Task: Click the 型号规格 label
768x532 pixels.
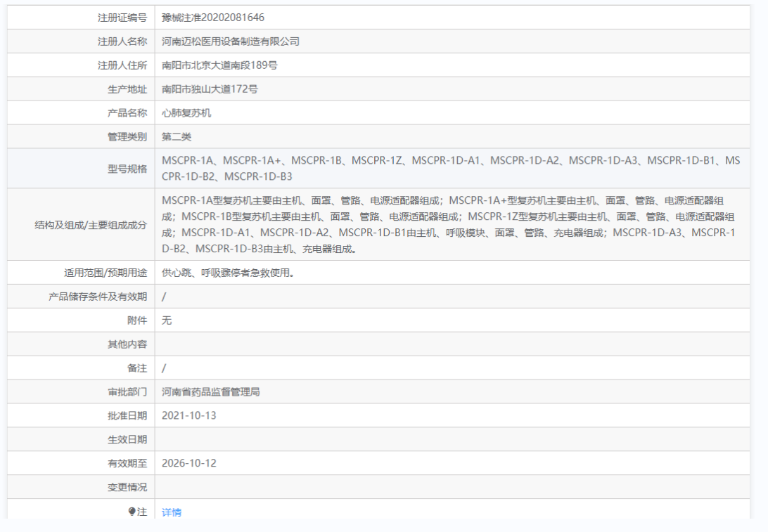Action: (x=127, y=169)
